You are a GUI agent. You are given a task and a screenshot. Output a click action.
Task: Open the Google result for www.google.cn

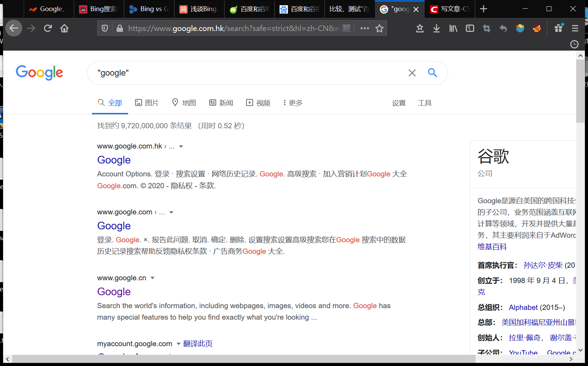(x=114, y=292)
